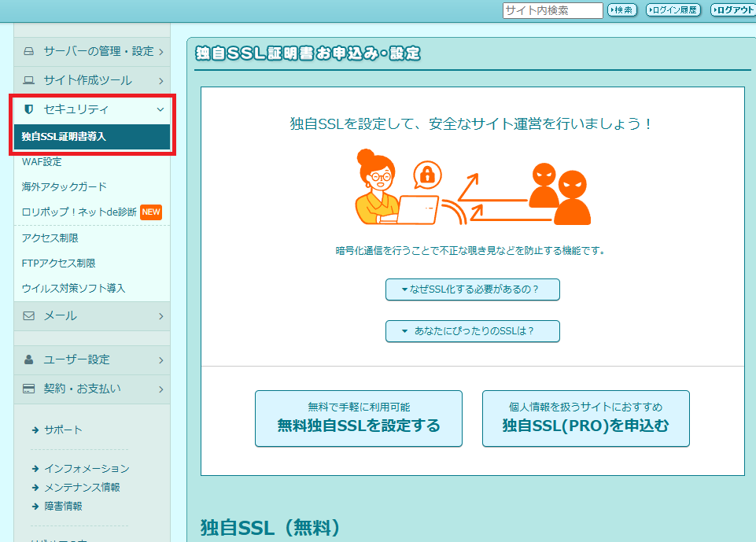Expand the メール menu chevron
This screenshot has height=542, width=756.
[160, 316]
